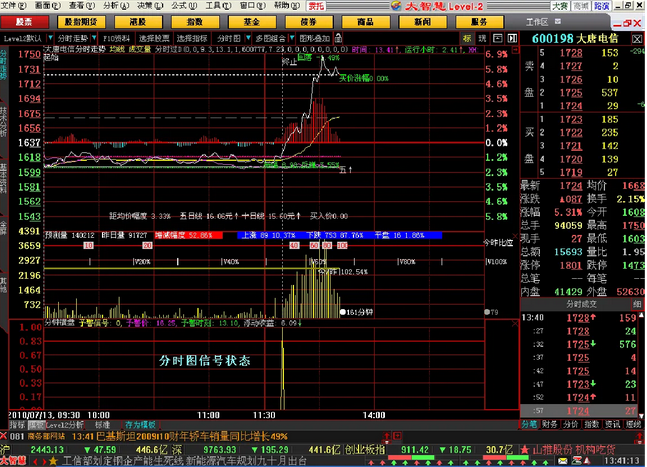Expand the 分时走势 dropdown arrow
647x467 pixels.
[x=94, y=38]
